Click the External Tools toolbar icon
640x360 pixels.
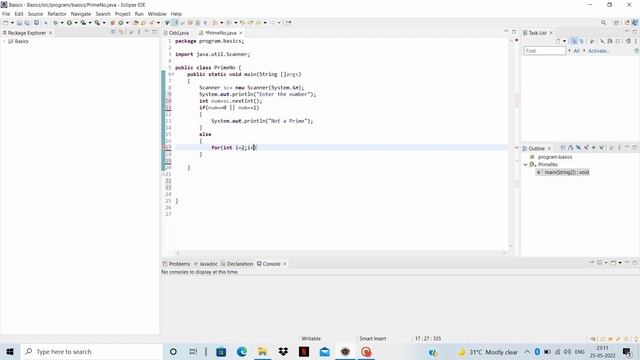point(98,23)
